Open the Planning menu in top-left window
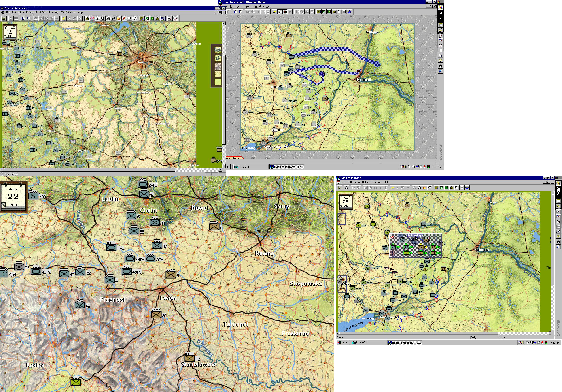 53,13
